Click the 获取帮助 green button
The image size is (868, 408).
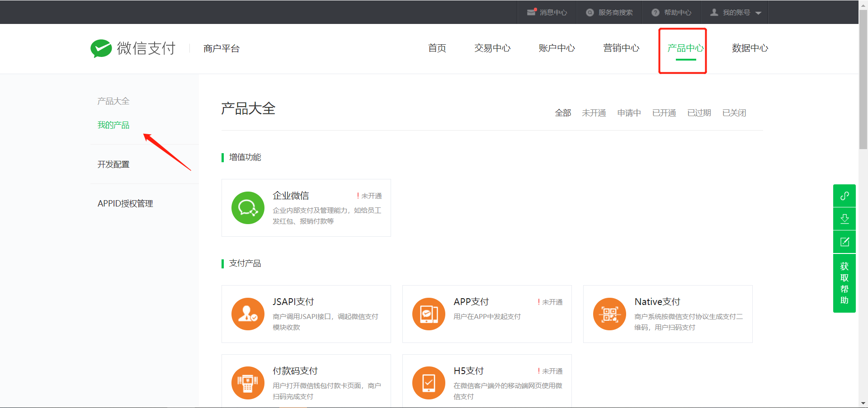coord(844,283)
